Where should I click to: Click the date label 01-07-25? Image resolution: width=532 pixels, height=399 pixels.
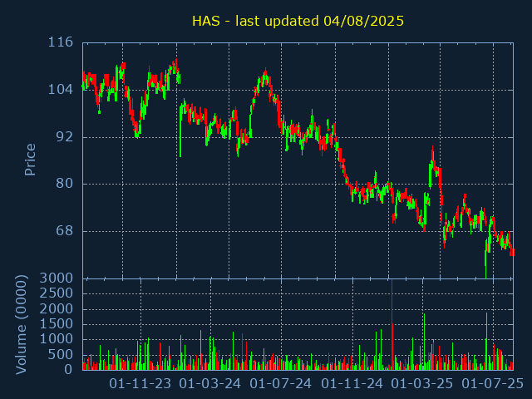[493, 384]
